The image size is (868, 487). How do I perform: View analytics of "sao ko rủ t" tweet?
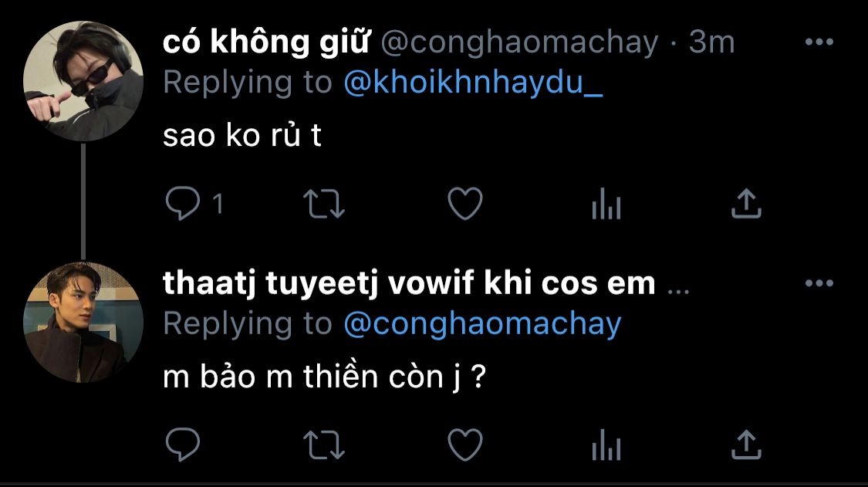click(606, 205)
